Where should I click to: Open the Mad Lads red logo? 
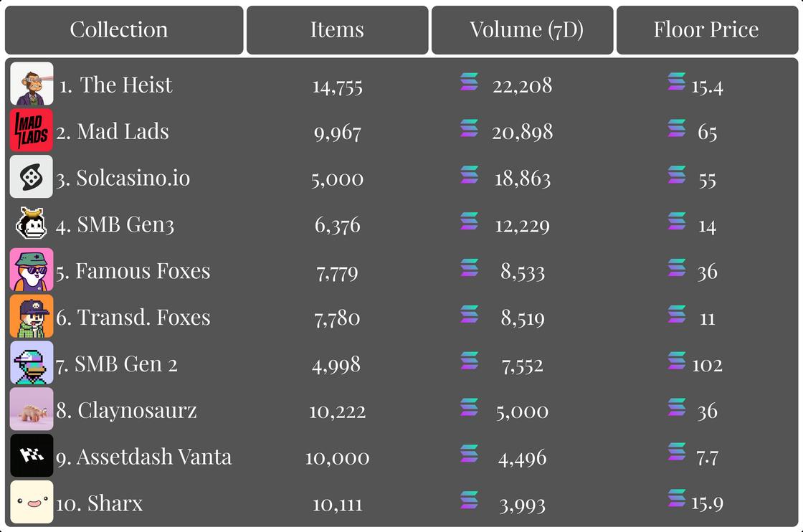coord(32,130)
